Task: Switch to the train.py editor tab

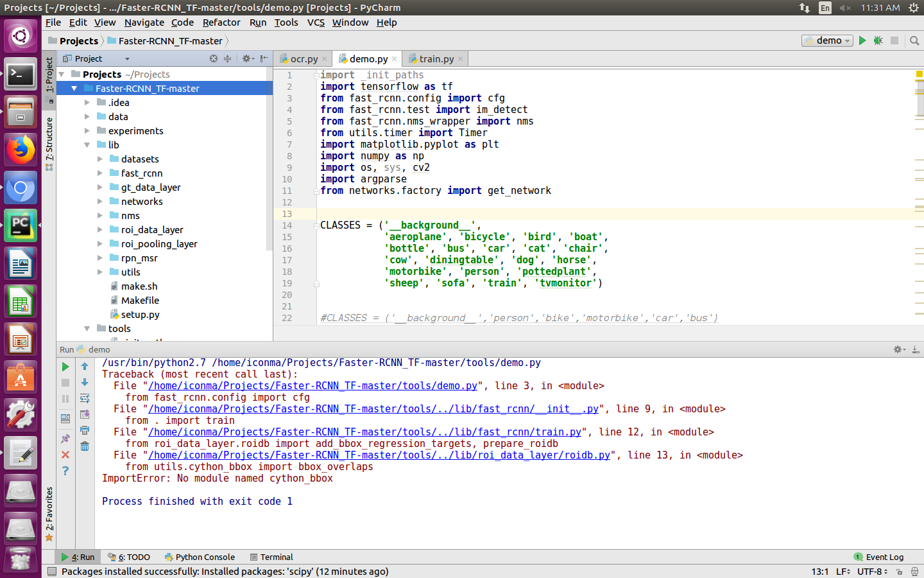Action: [x=436, y=58]
